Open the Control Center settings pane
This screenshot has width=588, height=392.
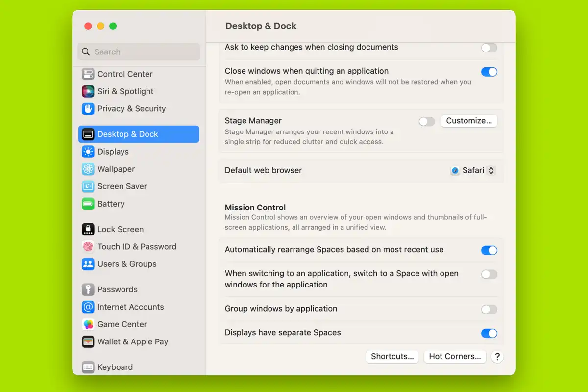coord(139,74)
